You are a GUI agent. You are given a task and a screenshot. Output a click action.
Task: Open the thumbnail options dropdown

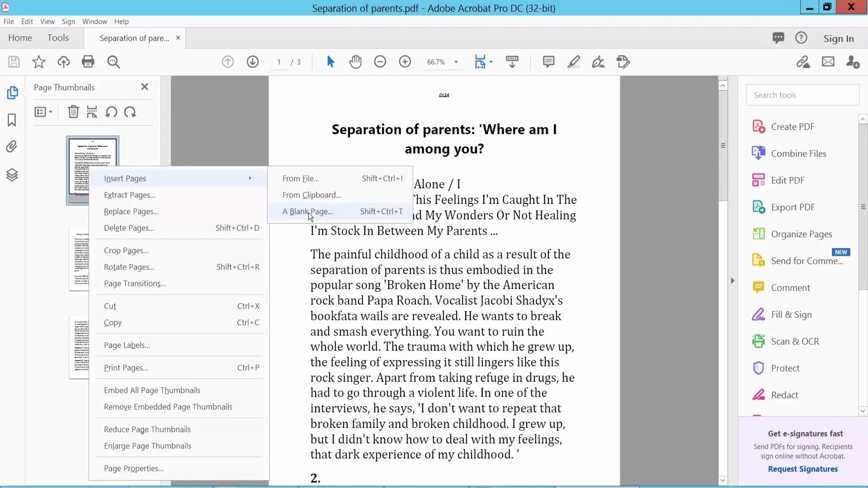click(x=43, y=112)
